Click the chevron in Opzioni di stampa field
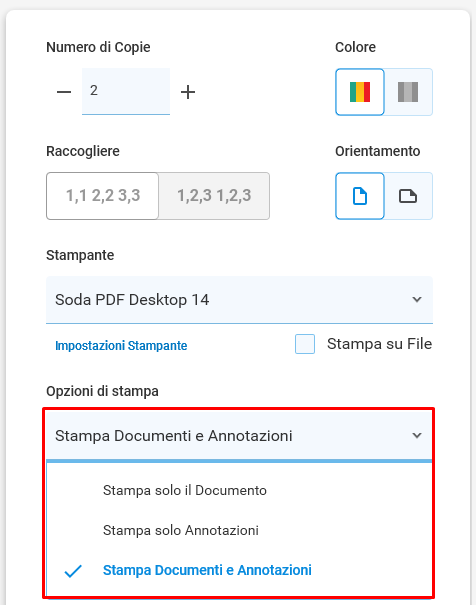 (417, 436)
